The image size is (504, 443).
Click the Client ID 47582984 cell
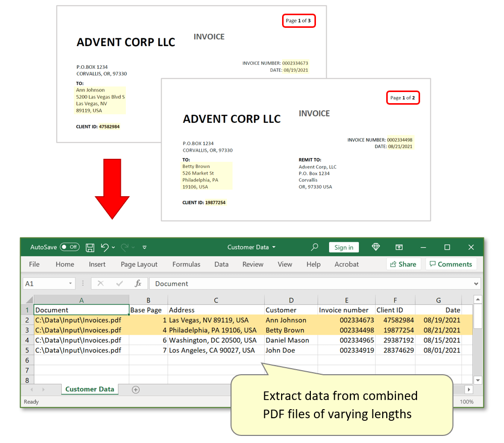pyautogui.click(x=395, y=320)
